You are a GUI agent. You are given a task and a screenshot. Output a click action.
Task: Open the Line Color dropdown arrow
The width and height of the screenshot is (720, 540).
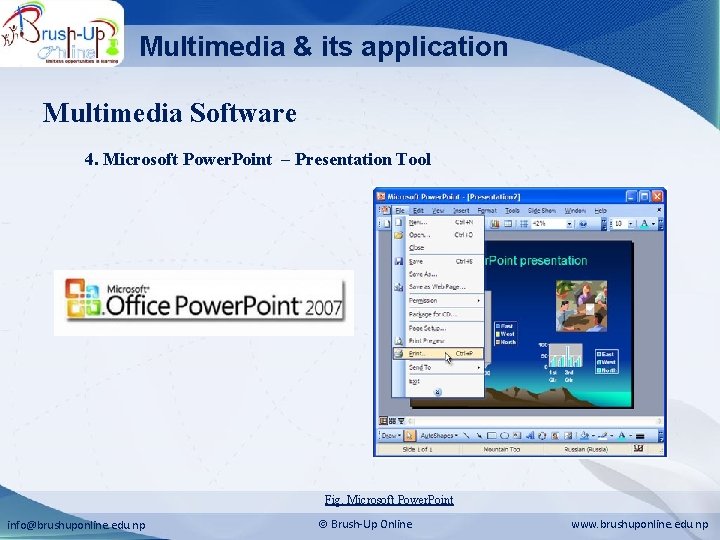coord(612,436)
